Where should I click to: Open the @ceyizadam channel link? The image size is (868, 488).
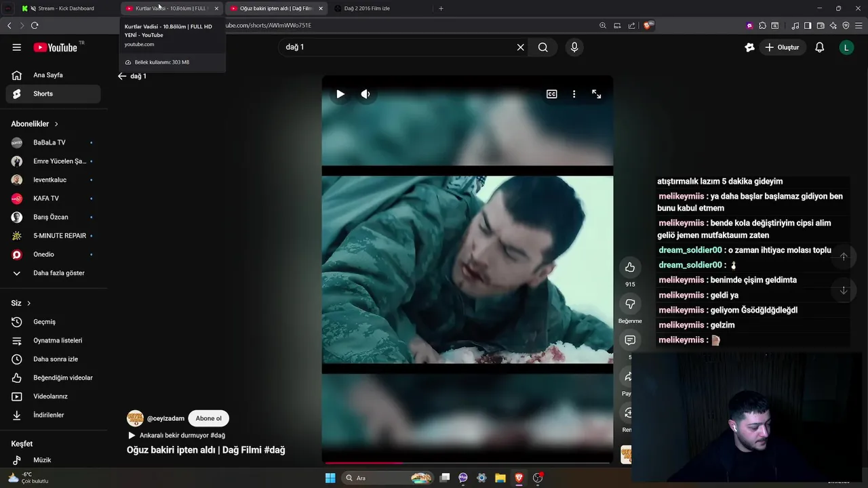(x=165, y=418)
